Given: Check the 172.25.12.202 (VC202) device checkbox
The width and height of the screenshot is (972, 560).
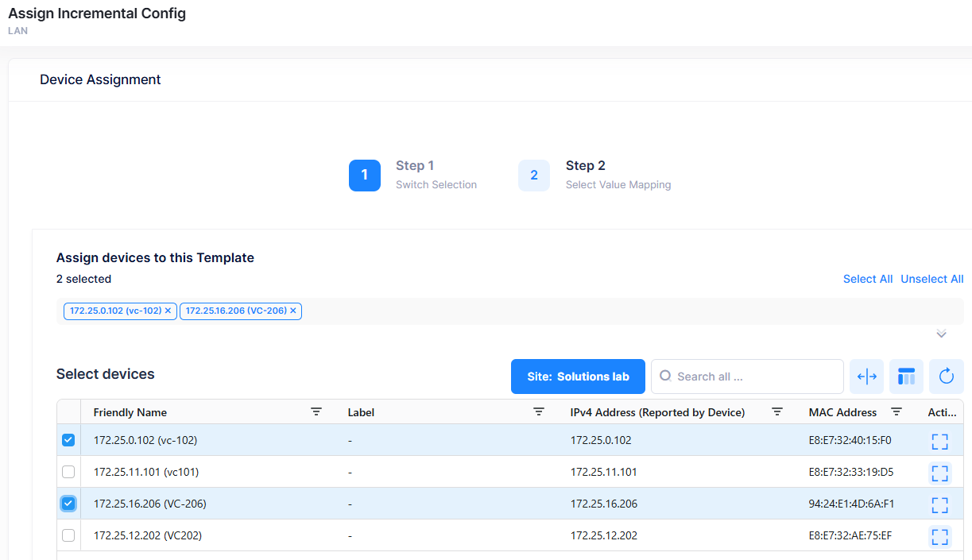Looking at the screenshot, I should [x=68, y=535].
